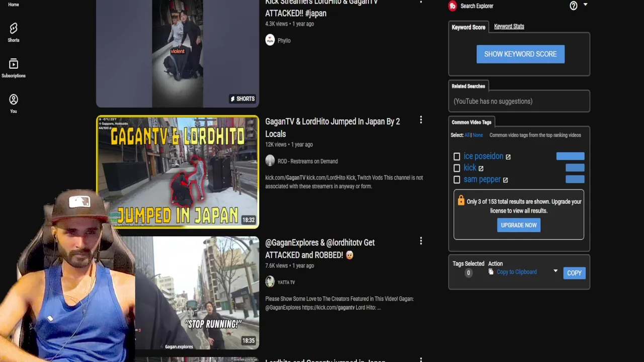
Task: Choose the Copy to Clipboard action
Action: pyautogui.click(x=517, y=272)
